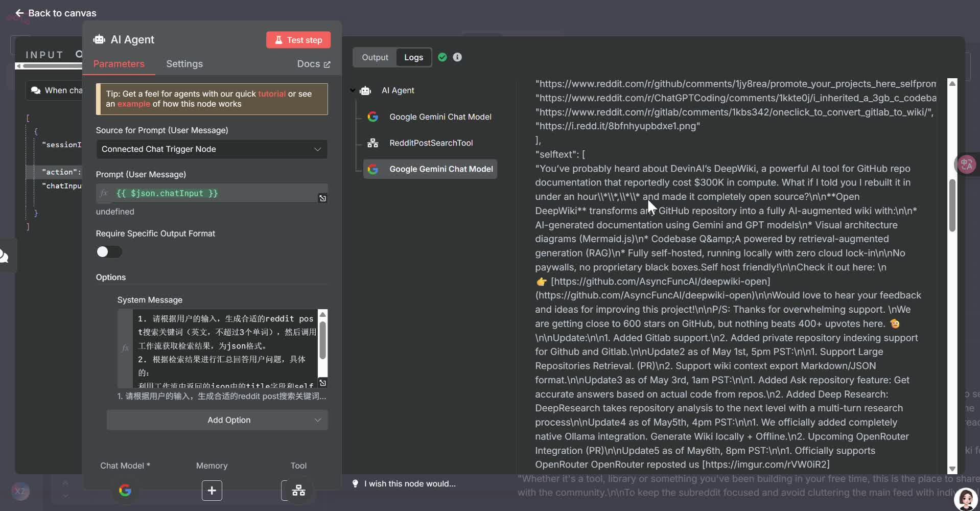
Task: Collapse the AI Agent log tree chevron
Action: 353,90
